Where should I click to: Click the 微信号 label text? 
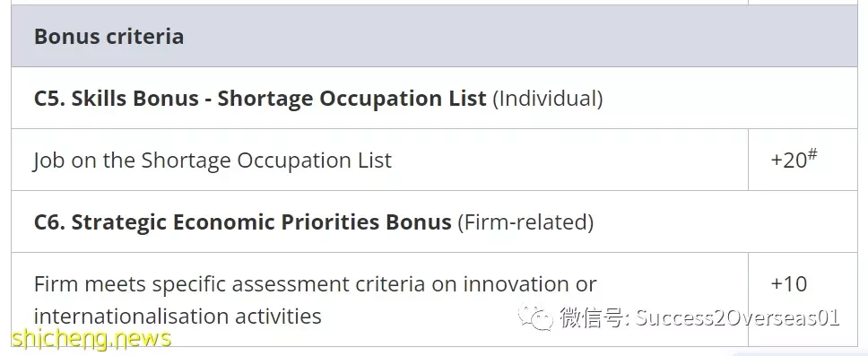pyautogui.click(x=594, y=317)
